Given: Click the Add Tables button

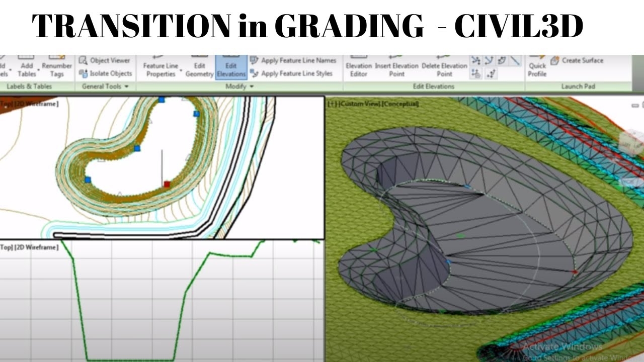Looking at the screenshot, I should 27,66.
